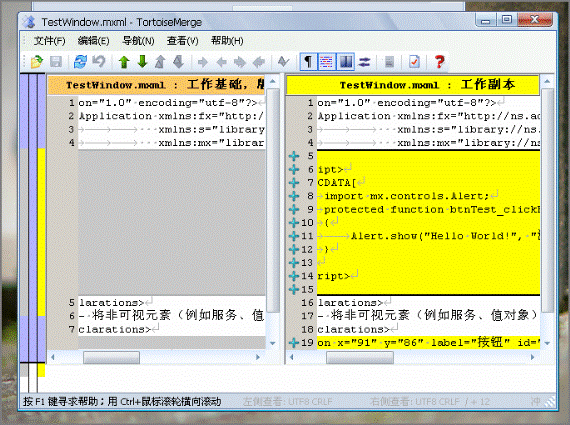The image size is (570, 425).
Task: Click the first grey right-pointing arrow icon
Action: (x=202, y=62)
